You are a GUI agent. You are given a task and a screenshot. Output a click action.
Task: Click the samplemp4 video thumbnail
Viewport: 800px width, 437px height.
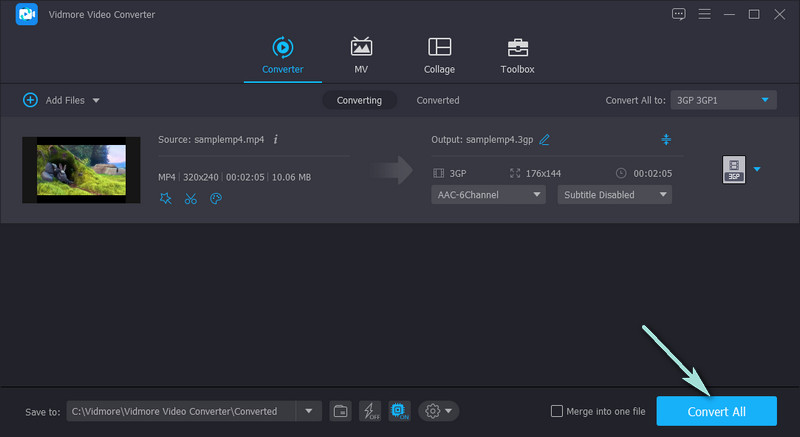(x=81, y=170)
